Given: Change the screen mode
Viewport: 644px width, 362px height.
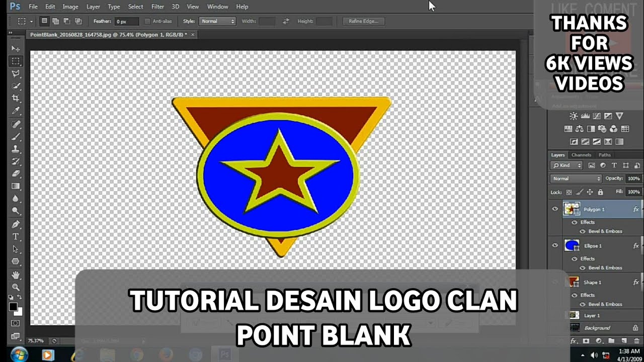Looking at the screenshot, I should (16, 335).
